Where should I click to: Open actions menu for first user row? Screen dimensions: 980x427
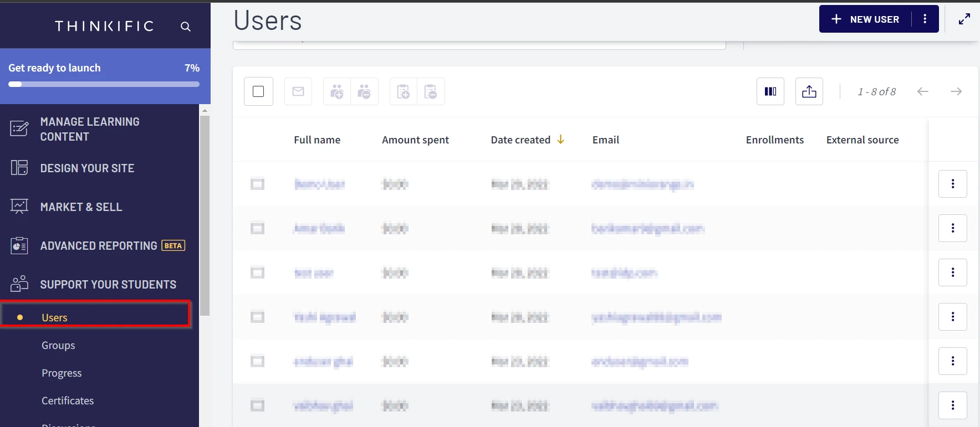point(953,184)
